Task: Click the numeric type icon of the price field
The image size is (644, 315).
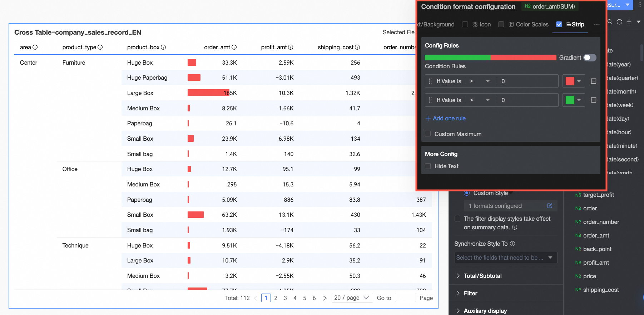Action: 578,276
